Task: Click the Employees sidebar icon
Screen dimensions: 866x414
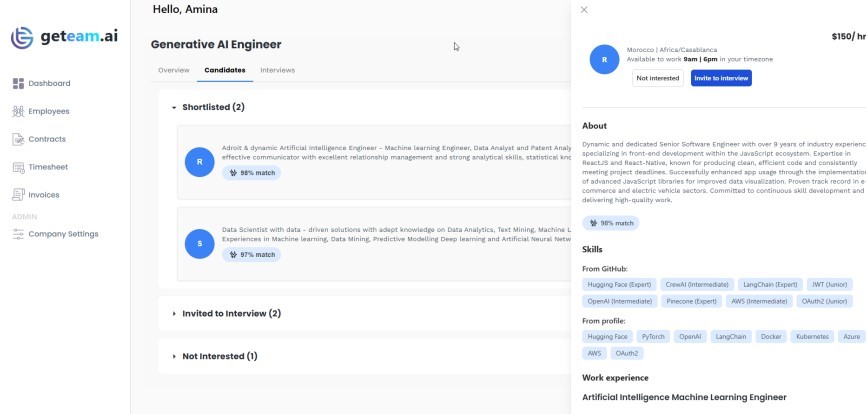Action: click(18, 112)
